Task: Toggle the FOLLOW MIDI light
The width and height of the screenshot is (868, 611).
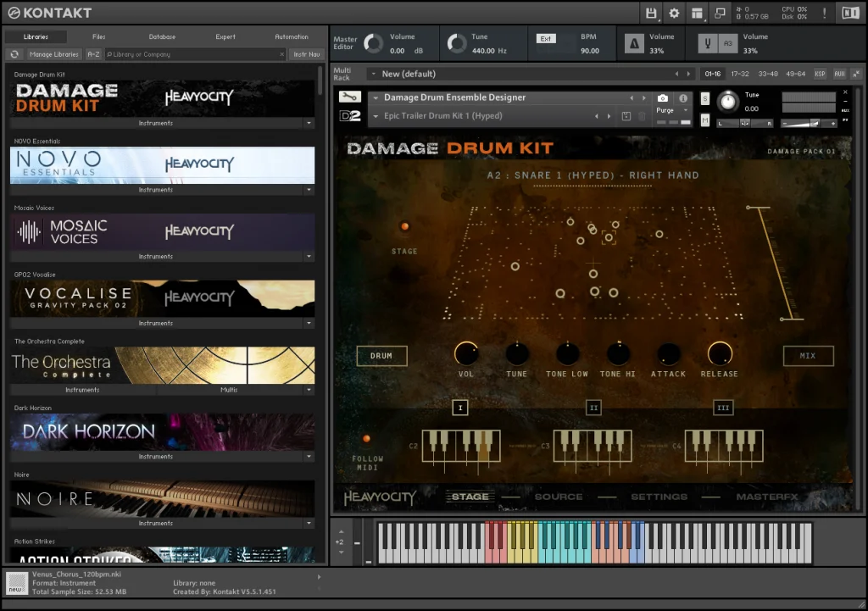Action: (x=366, y=439)
